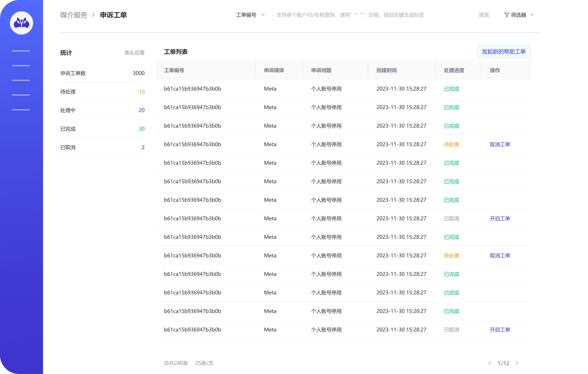Screen dimensions: 588x374
Task: Click the last sidebar menu line
Action: (21, 110)
